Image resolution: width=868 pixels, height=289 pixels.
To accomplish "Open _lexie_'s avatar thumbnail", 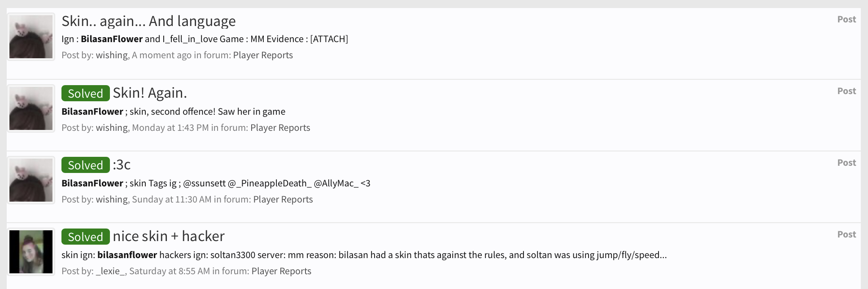I will (31, 252).
